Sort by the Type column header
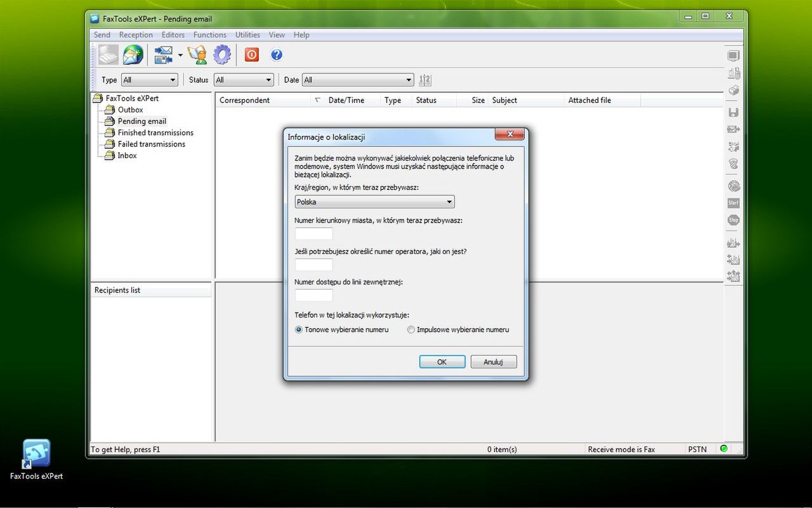 coord(396,100)
